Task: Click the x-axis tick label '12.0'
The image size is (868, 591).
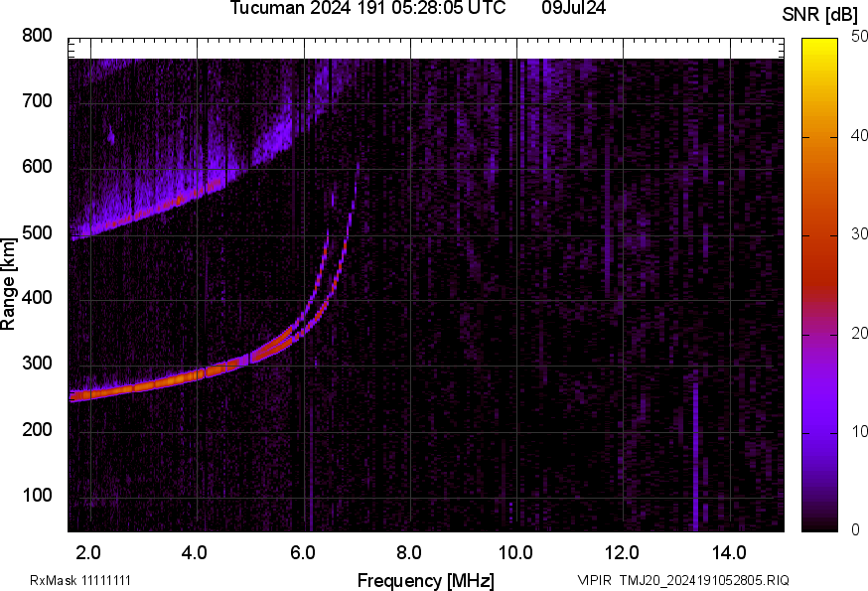Action: 622,553
